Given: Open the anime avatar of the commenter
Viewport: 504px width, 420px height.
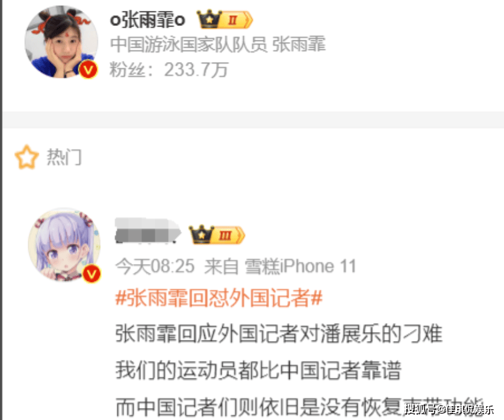Looking at the screenshot, I should (x=64, y=245).
